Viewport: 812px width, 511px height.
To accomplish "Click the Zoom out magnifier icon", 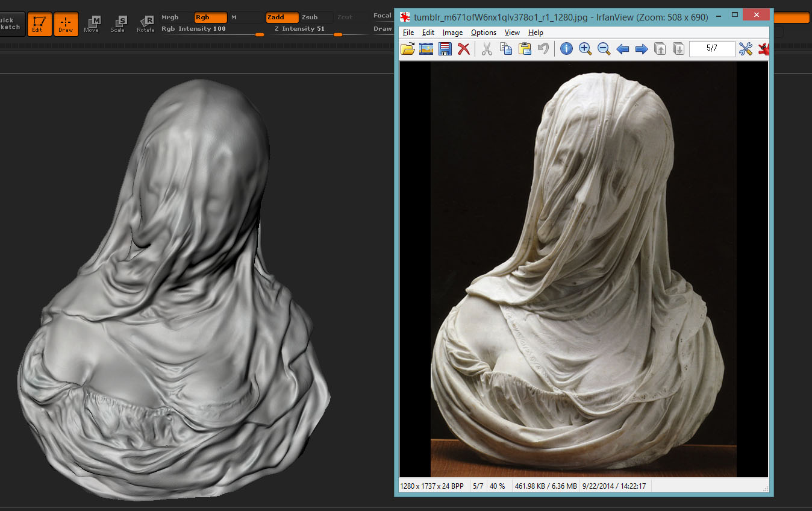I will coord(604,49).
